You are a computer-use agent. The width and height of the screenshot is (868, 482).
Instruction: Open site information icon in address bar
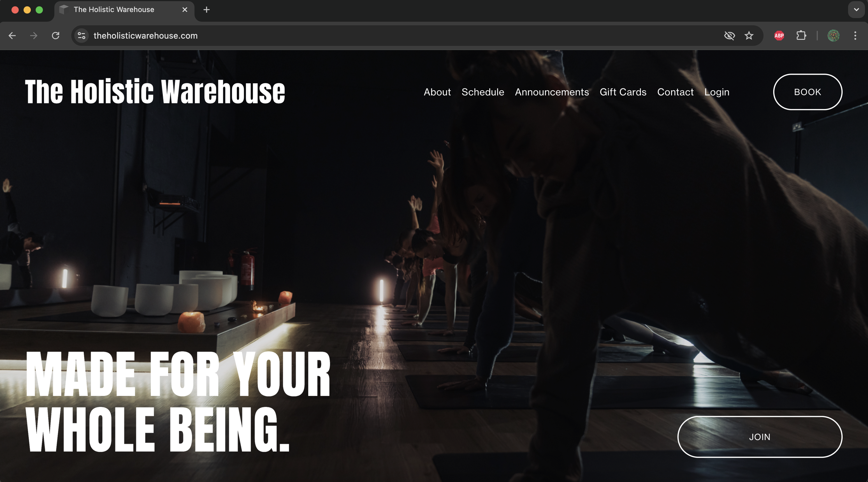coord(82,36)
